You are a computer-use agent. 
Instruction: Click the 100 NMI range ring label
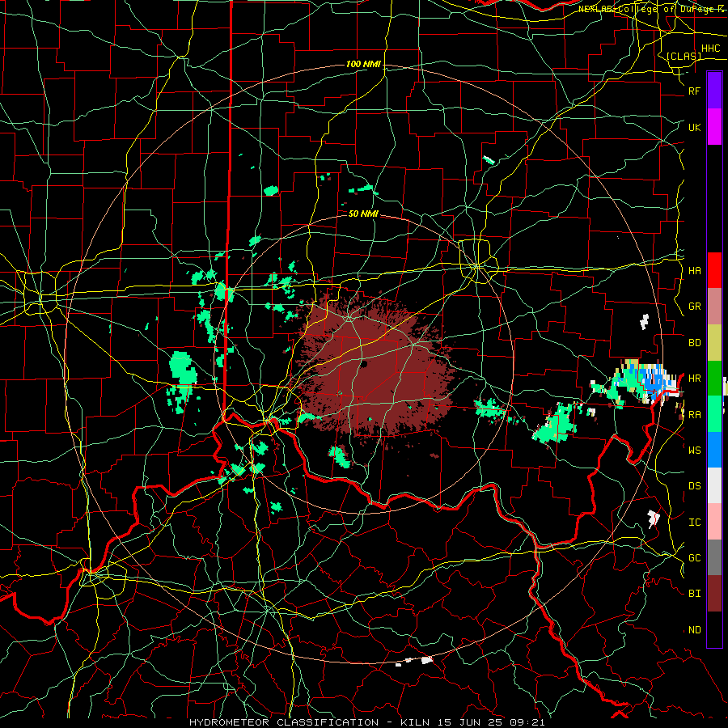pyautogui.click(x=363, y=64)
